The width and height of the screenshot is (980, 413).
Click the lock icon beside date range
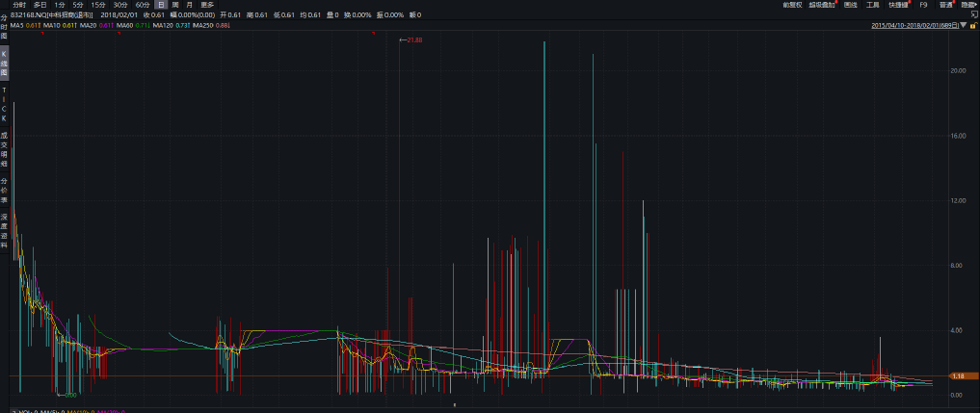(973, 26)
